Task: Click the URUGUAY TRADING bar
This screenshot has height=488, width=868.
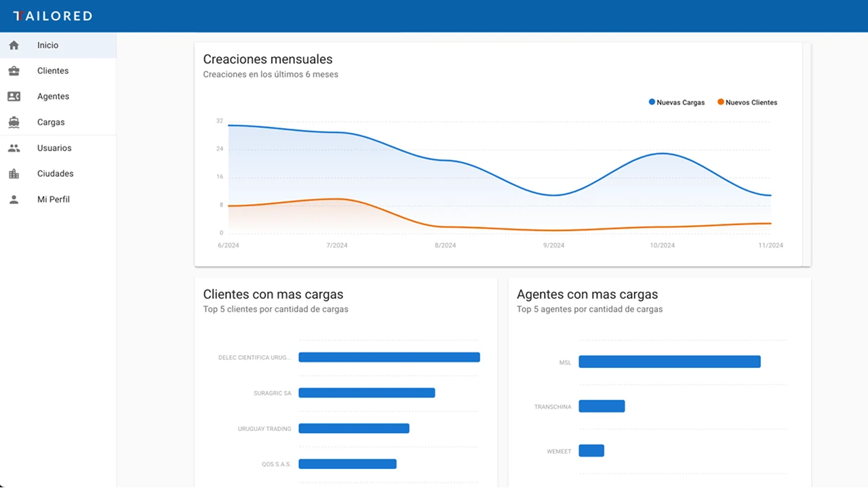Action: [x=353, y=428]
